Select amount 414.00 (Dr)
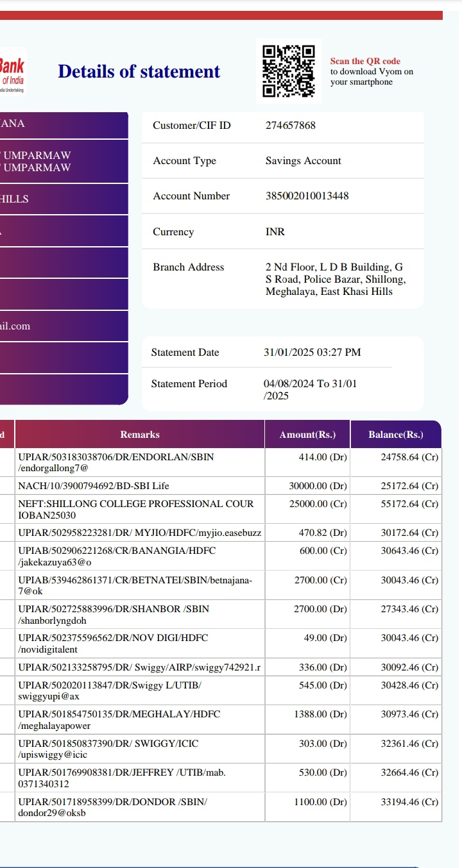This screenshot has width=462, height=868. click(323, 457)
